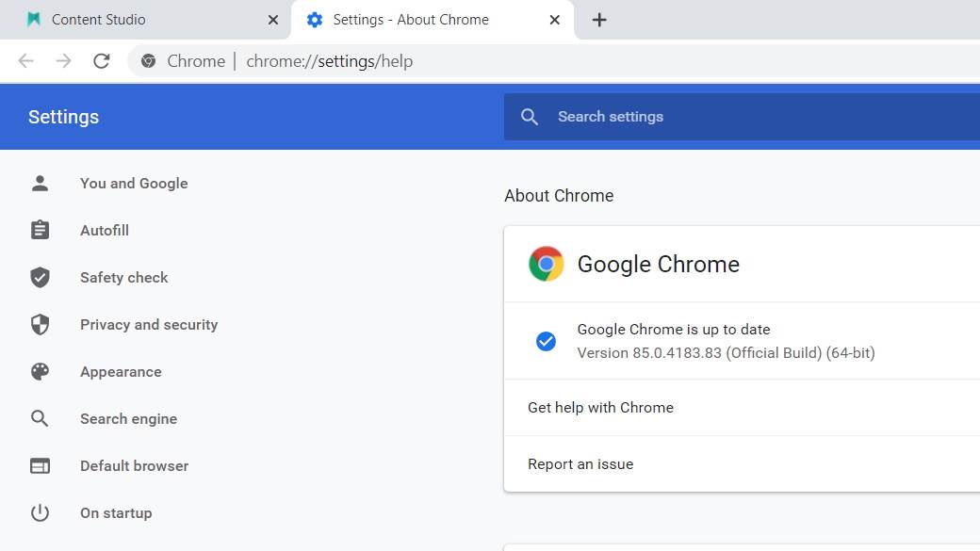Click the Search engine magnifier icon
The width and height of the screenshot is (980, 551).
tap(40, 418)
